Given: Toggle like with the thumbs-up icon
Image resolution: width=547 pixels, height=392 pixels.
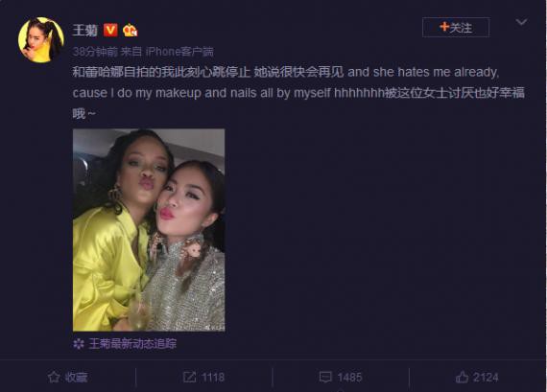Looking at the screenshot, I should [x=462, y=377].
